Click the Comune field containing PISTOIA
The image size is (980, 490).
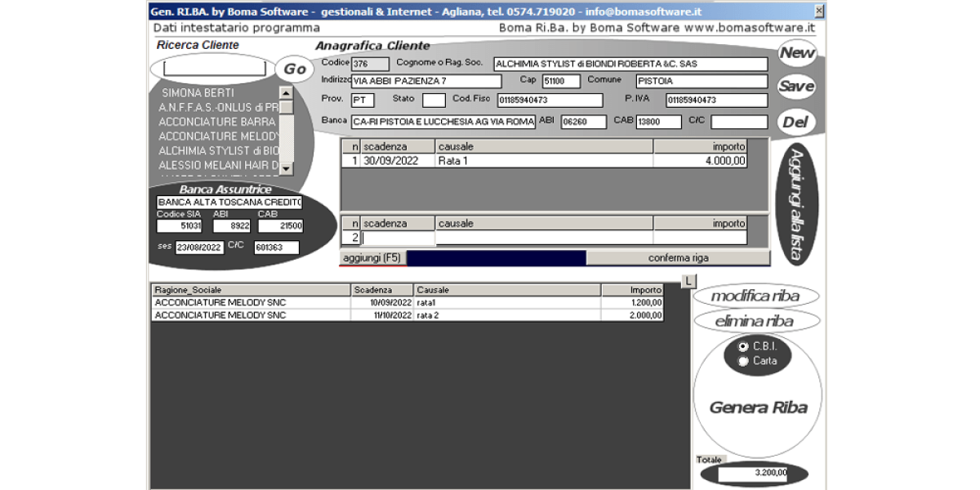pyautogui.click(x=701, y=82)
